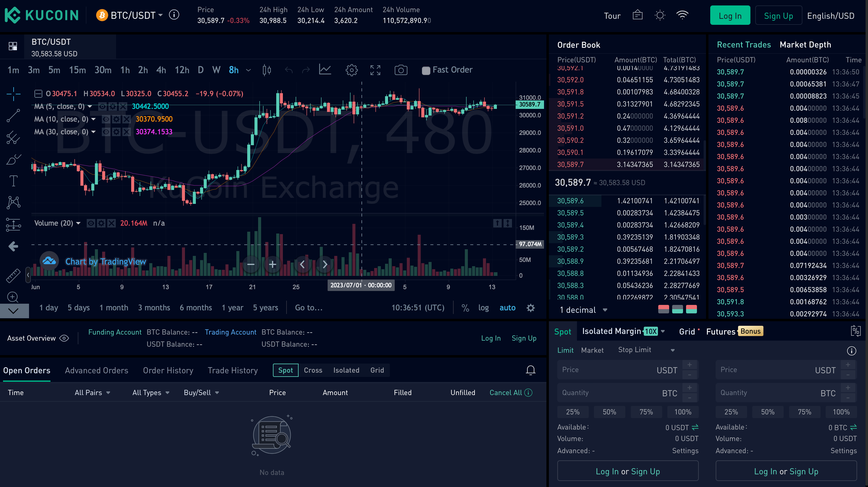Viewport: 868px width, 487px height.
Task: Switch to the Trade History tab
Action: tap(232, 370)
